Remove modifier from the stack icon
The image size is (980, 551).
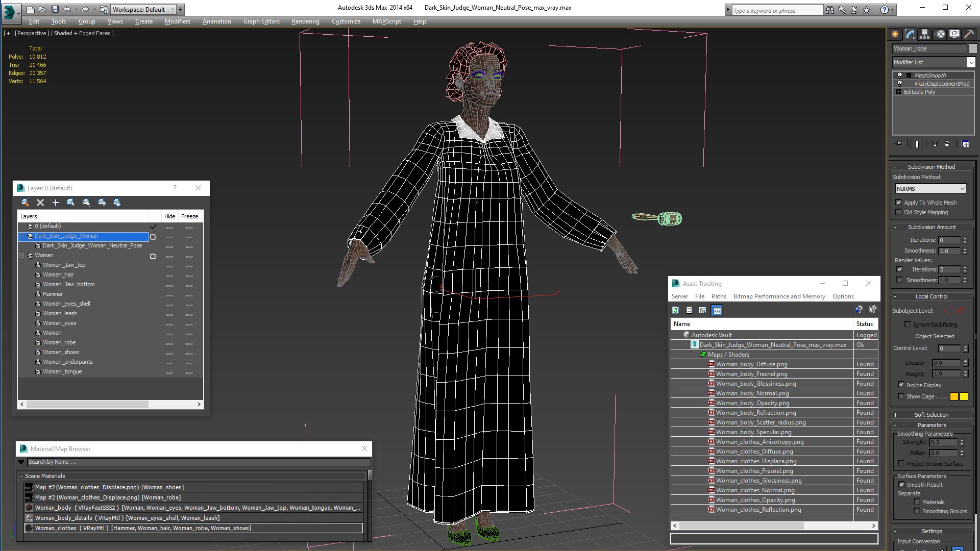coord(947,144)
